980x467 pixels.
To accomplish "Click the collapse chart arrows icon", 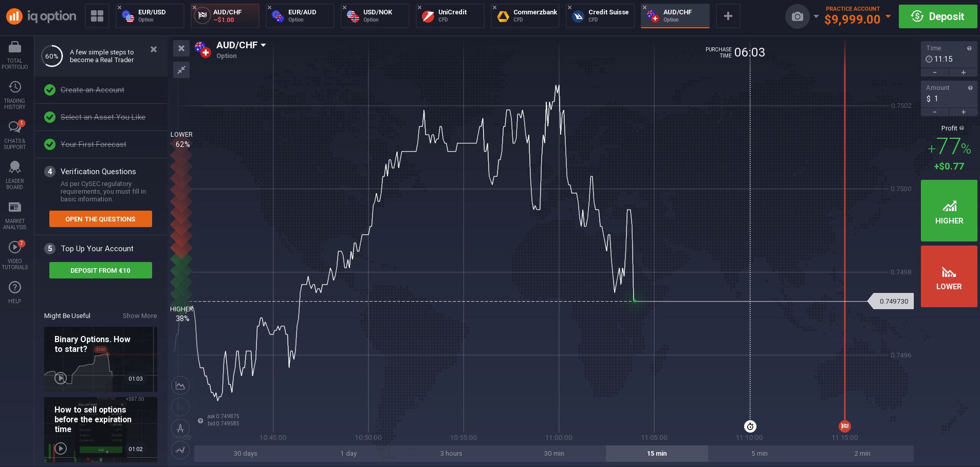I will [181, 70].
